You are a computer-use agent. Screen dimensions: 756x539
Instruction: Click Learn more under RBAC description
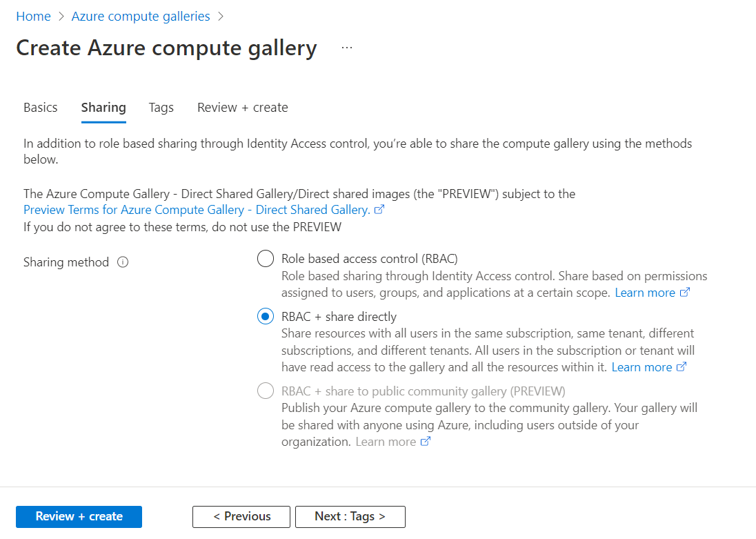pyautogui.click(x=646, y=292)
